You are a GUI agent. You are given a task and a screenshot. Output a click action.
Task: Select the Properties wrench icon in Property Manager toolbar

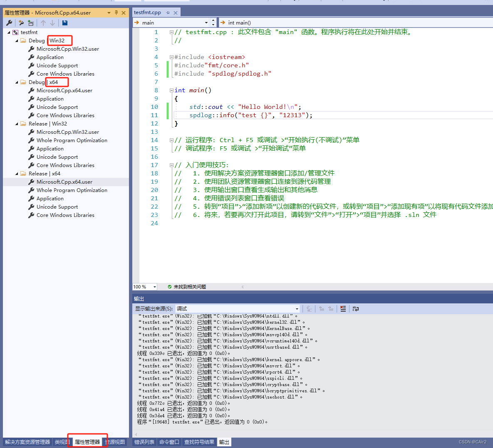(x=9, y=22)
